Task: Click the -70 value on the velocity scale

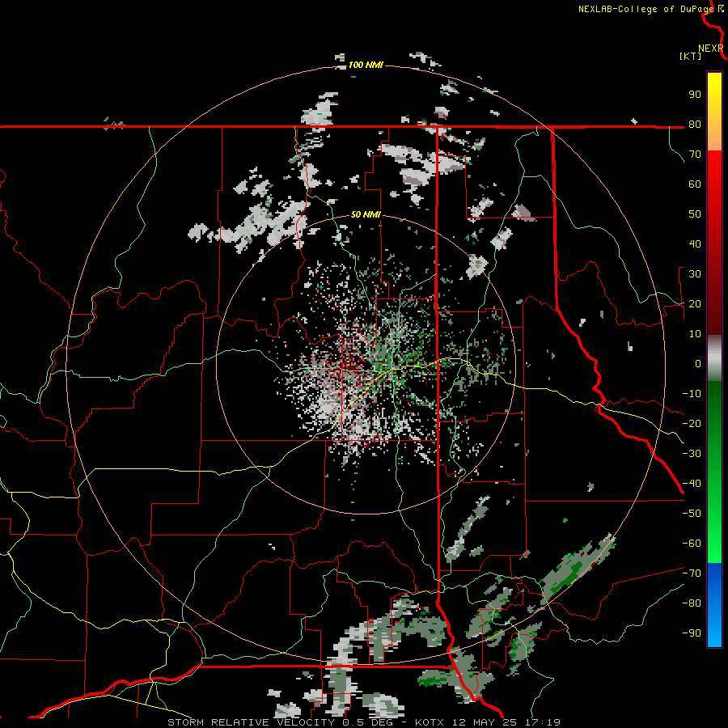Action: click(692, 574)
